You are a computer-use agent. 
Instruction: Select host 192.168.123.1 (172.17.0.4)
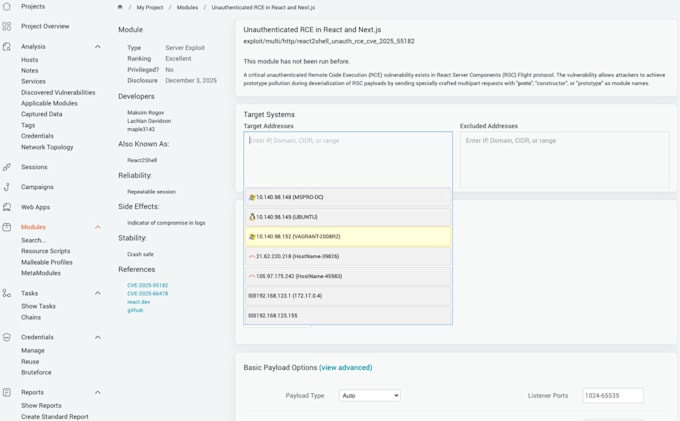coord(348,296)
